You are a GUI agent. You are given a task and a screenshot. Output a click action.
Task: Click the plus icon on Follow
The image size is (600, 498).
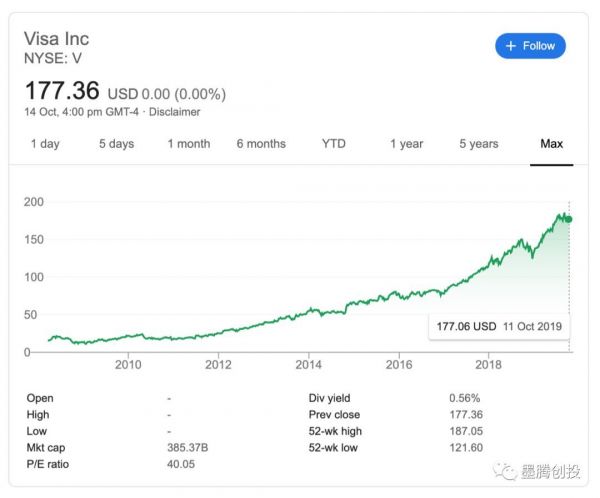511,46
